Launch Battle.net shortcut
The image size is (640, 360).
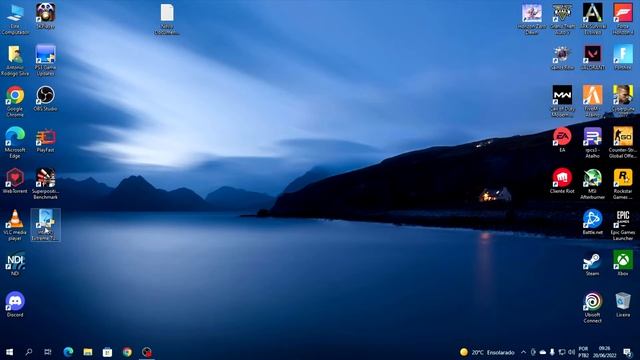coord(593,222)
